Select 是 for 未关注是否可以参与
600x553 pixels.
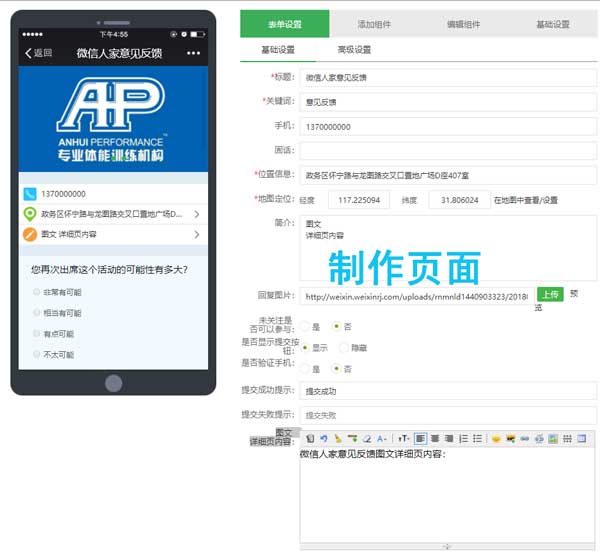[305, 326]
